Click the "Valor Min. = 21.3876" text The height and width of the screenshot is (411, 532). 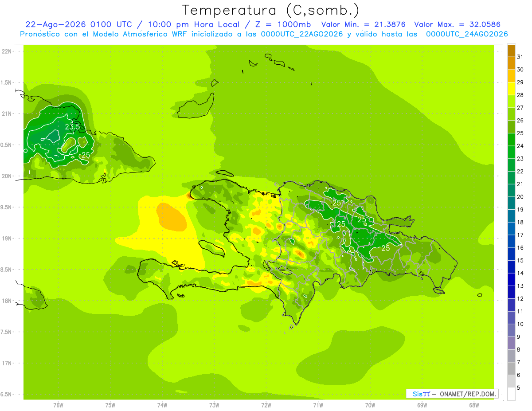coord(364,24)
